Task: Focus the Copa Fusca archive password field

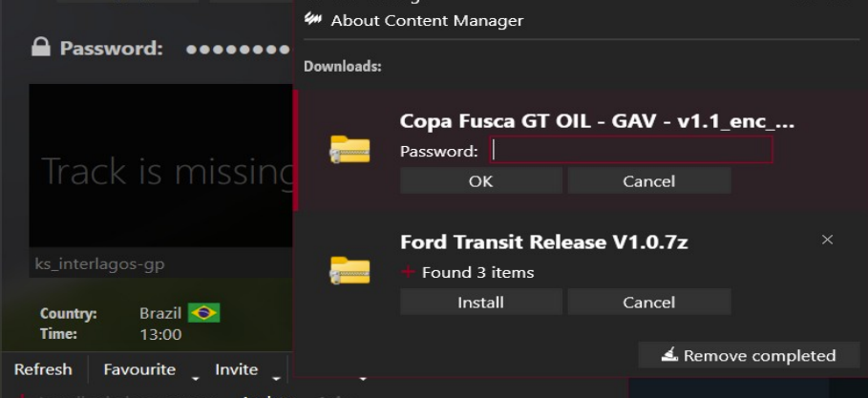Action: pos(630,150)
